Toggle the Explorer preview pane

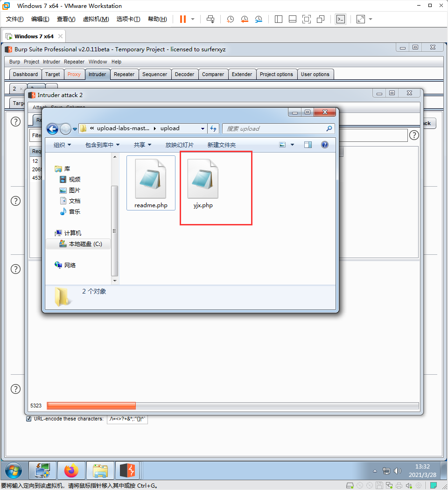[308, 145]
